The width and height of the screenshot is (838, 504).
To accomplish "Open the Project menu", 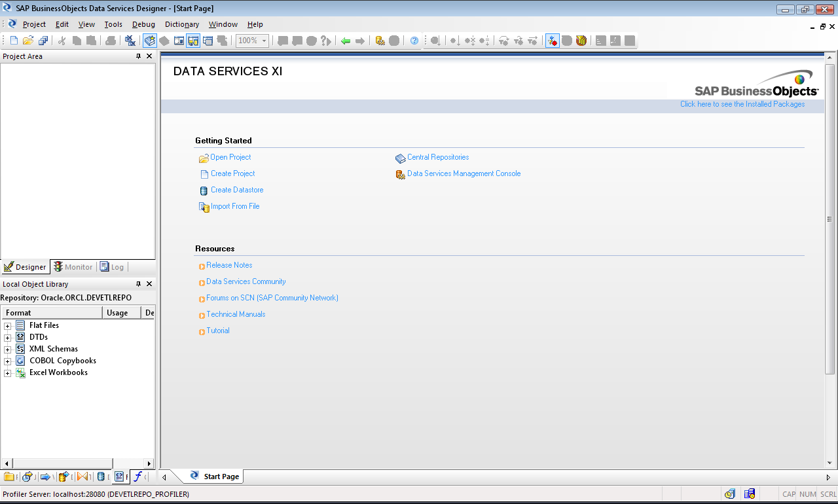I will (34, 24).
